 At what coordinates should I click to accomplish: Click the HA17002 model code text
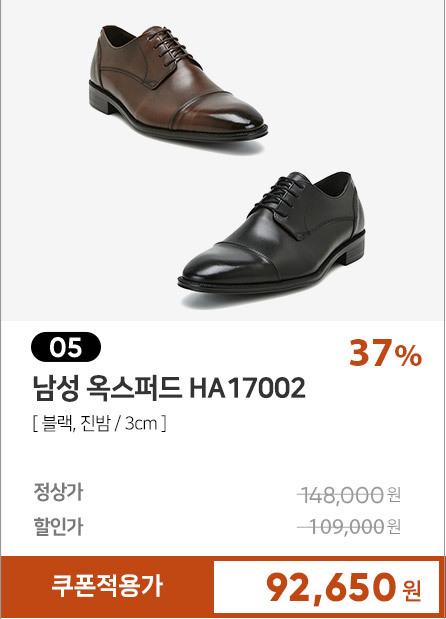pos(247,388)
